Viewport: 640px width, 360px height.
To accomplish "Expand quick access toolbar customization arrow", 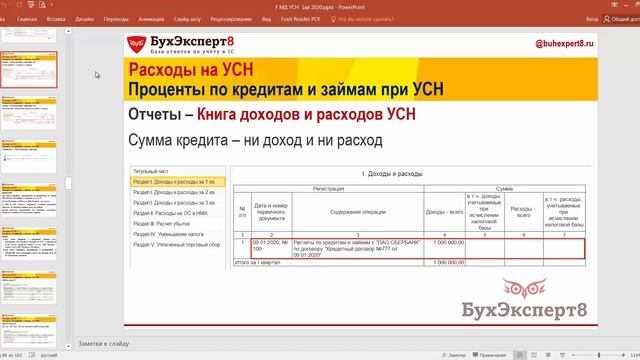I will [x=52, y=5].
